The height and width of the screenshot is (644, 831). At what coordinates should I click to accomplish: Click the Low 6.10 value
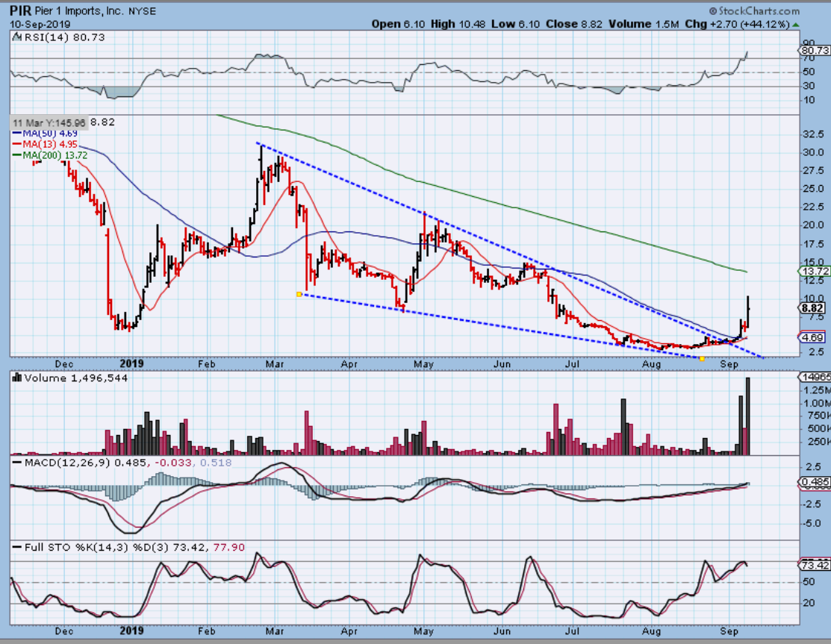pos(516,24)
